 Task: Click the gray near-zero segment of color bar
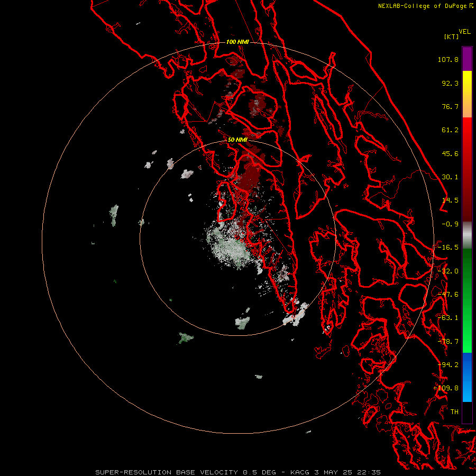[467, 235]
